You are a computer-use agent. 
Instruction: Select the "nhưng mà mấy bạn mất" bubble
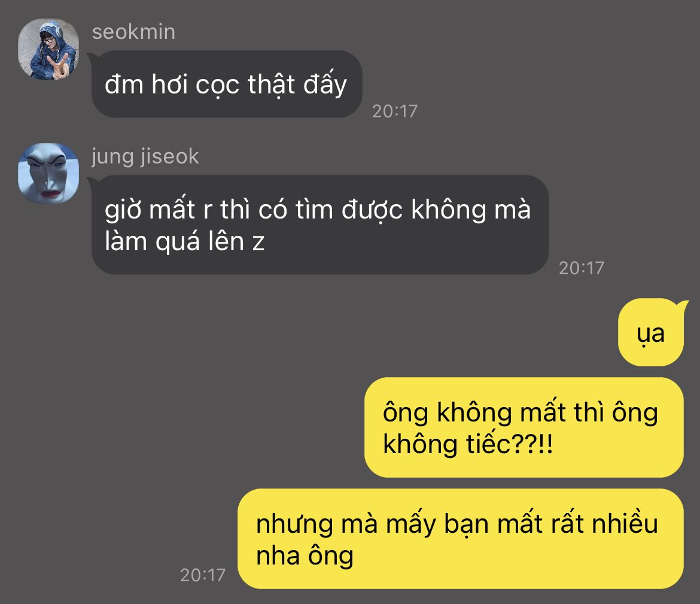(461, 539)
